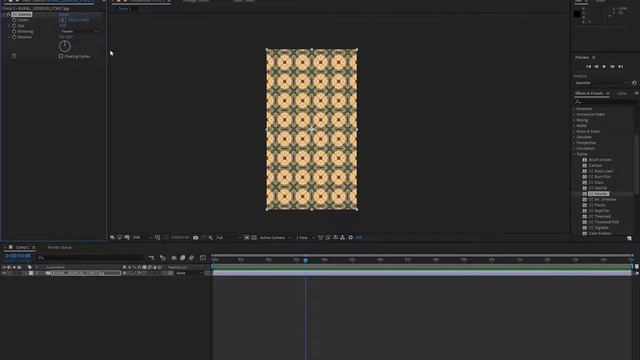The height and width of the screenshot is (360, 640).
Task: Expand the Immersive Video effects category
Action: pyautogui.click(x=574, y=115)
